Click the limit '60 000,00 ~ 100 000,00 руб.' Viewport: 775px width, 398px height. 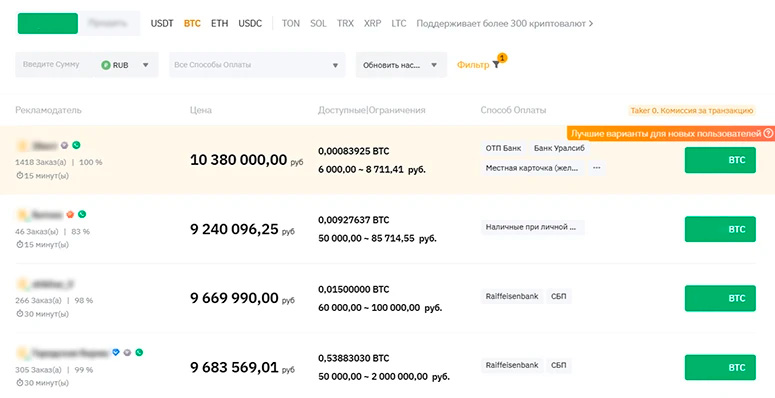(380, 308)
